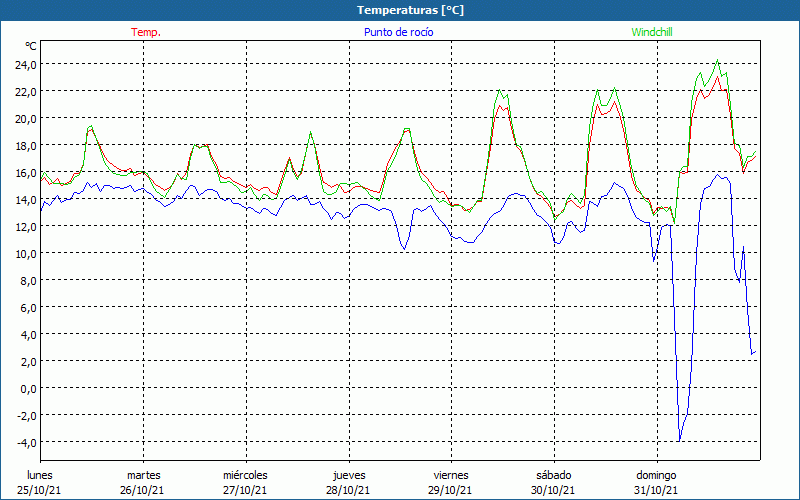Click the 'jueves' day label
Screen dimensions: 800x500
pyautogui.click(x=349, y=476)
